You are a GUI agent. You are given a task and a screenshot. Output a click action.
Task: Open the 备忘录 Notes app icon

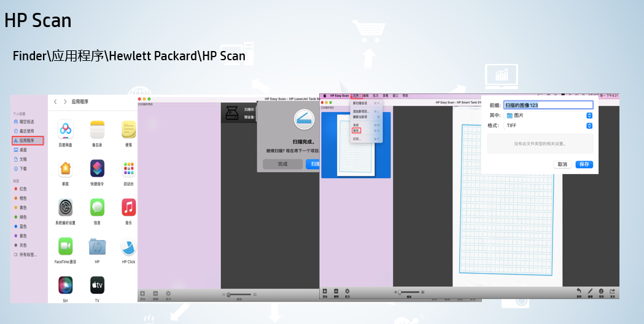point(98,130)
